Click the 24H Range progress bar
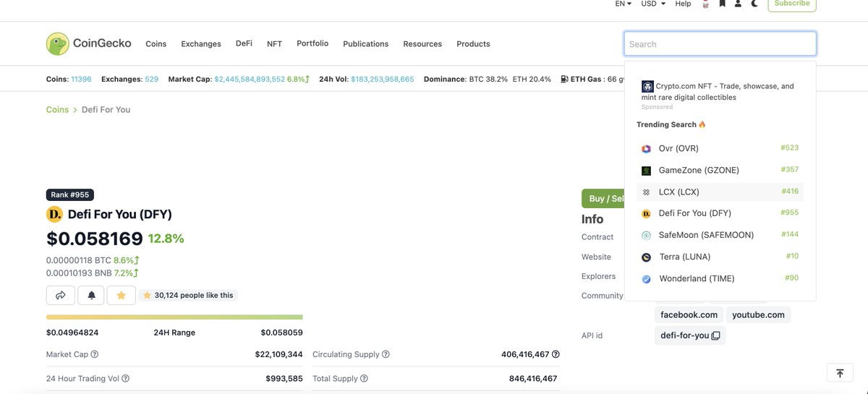The image size is (868, 394). [174, 317]
